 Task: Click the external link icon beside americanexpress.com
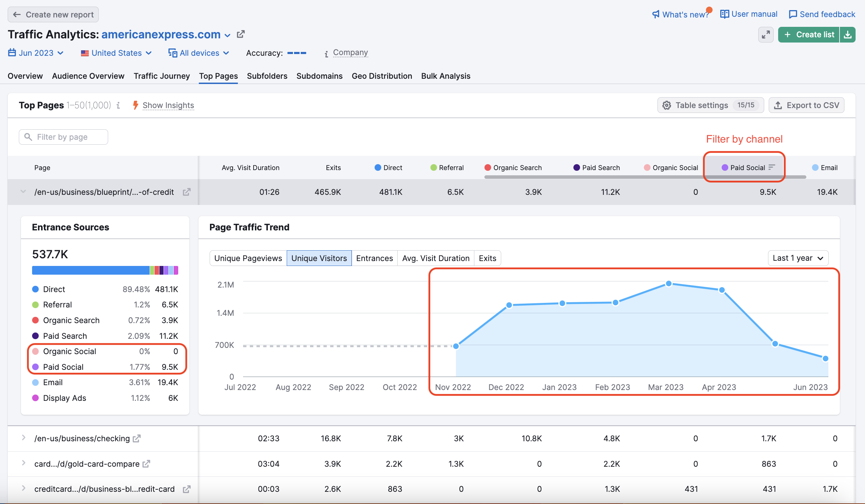(x=241, y=34)
